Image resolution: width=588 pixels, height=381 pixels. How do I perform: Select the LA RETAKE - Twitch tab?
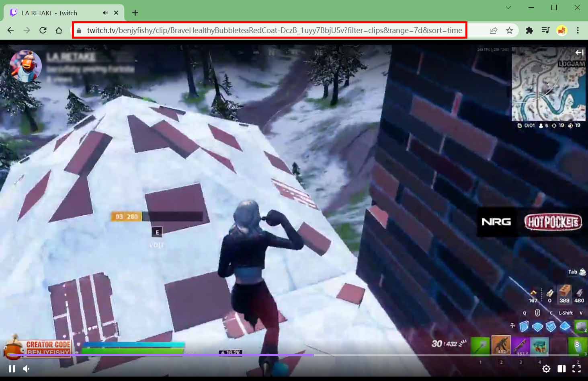tap(65, 13)
